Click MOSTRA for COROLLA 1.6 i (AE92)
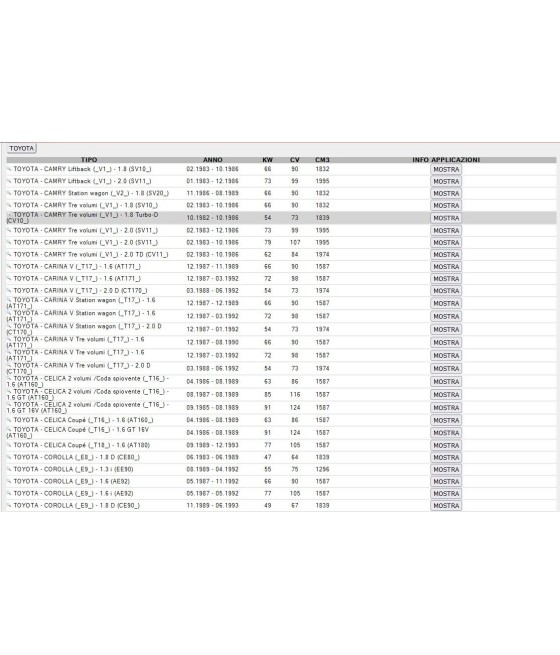The image size is (560, 655). (446, 494)
